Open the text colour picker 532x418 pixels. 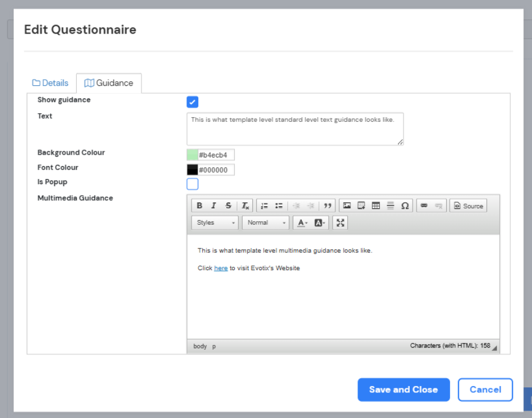click(302, 223)
